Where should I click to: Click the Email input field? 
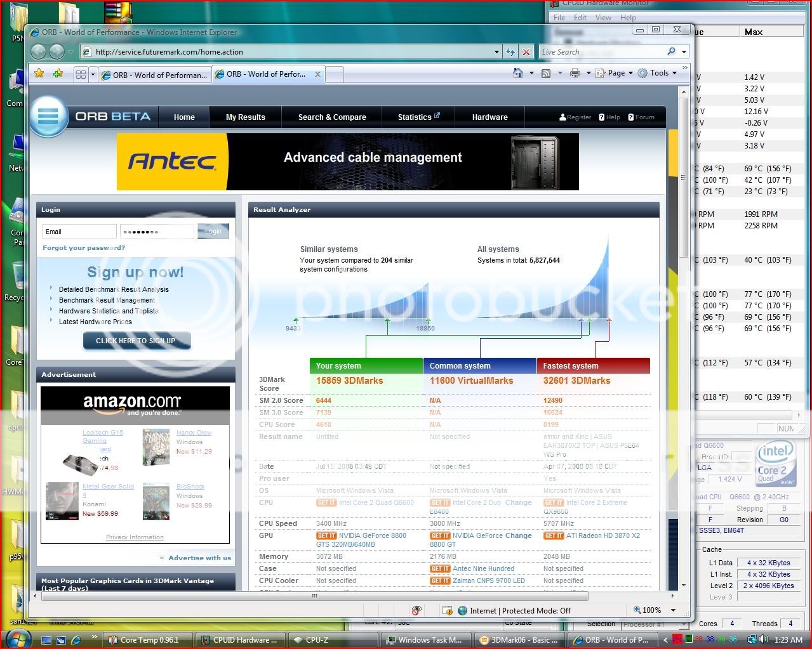(x=79, y=232)
